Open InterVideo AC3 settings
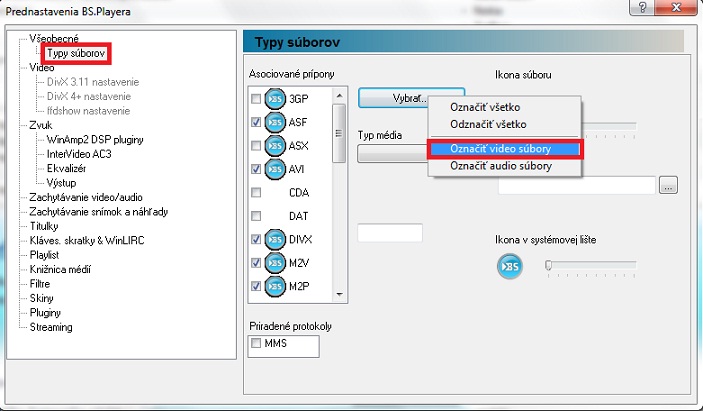 pos(79,154)
